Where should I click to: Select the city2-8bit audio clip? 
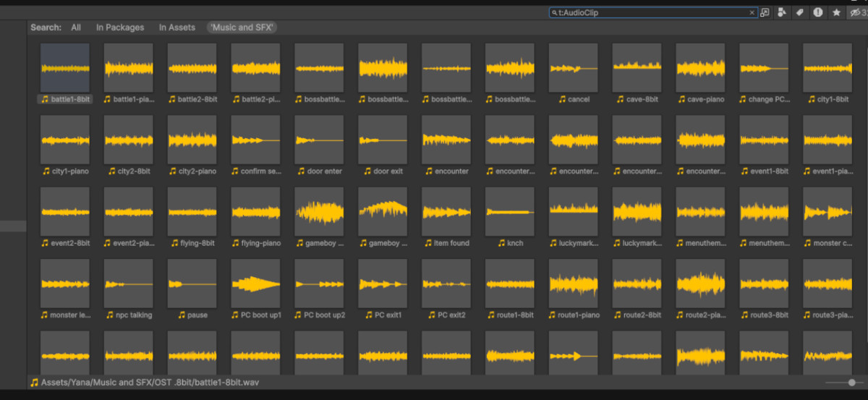click(129, 146)
